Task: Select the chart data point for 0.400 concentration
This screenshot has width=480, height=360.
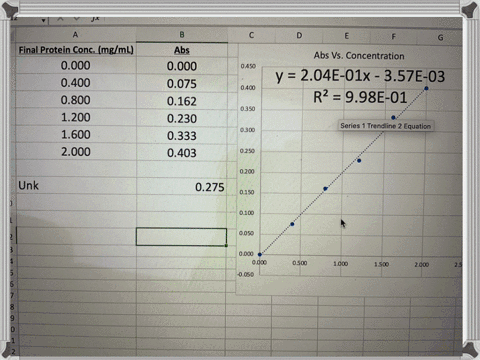Action: [x=292, y=224]
